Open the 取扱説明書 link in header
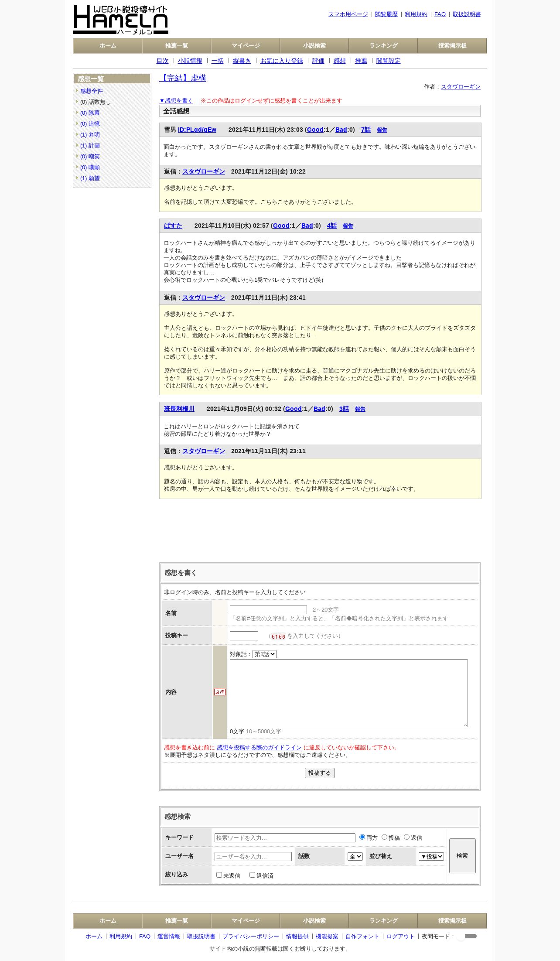The height and width of the screenshot is (961, 560). point(467,14)
